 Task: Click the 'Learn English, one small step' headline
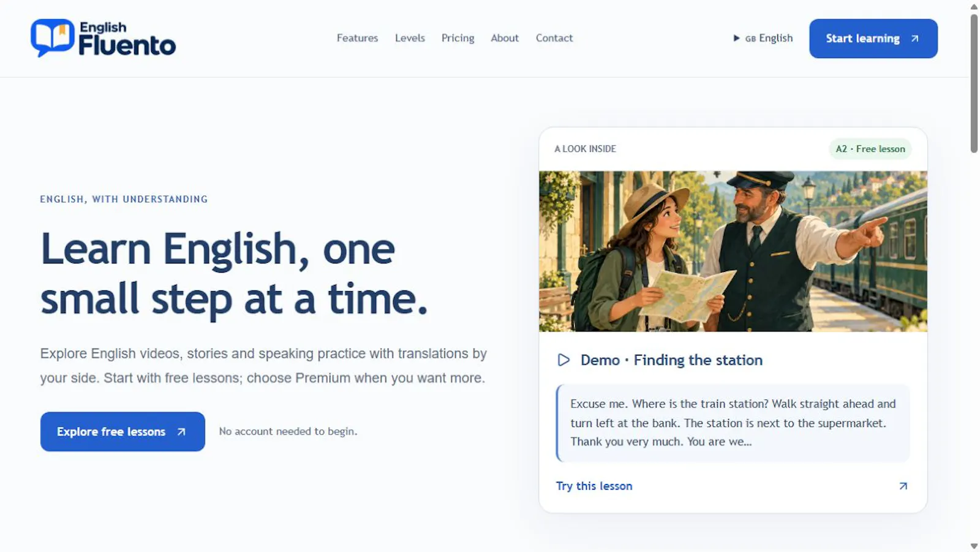coord(233,274)
